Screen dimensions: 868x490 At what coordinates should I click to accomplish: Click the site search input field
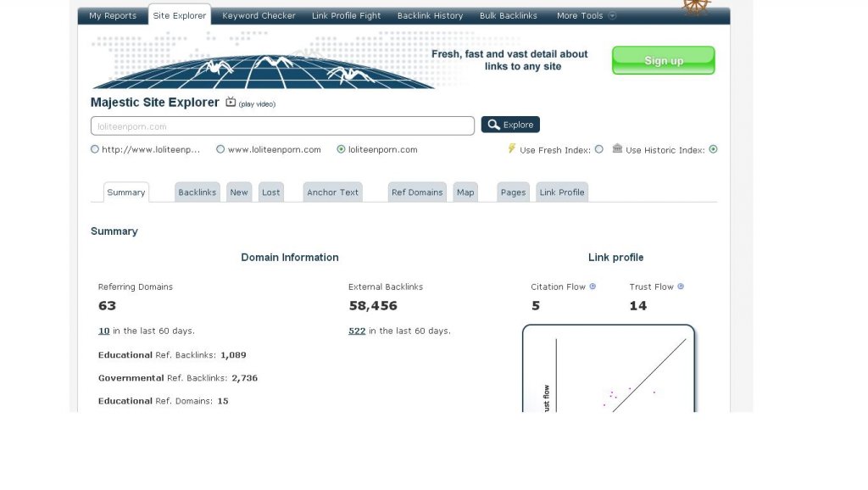point(282,125)
